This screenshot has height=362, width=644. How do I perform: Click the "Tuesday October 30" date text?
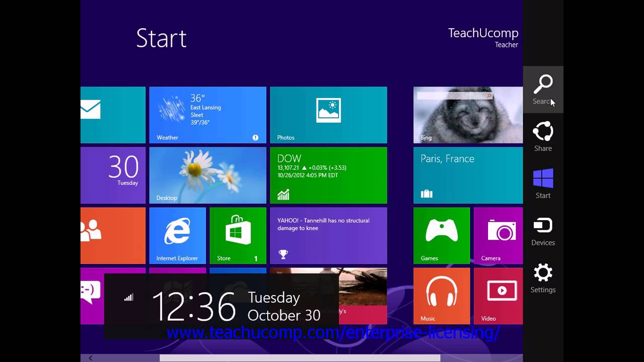[284, 306]
